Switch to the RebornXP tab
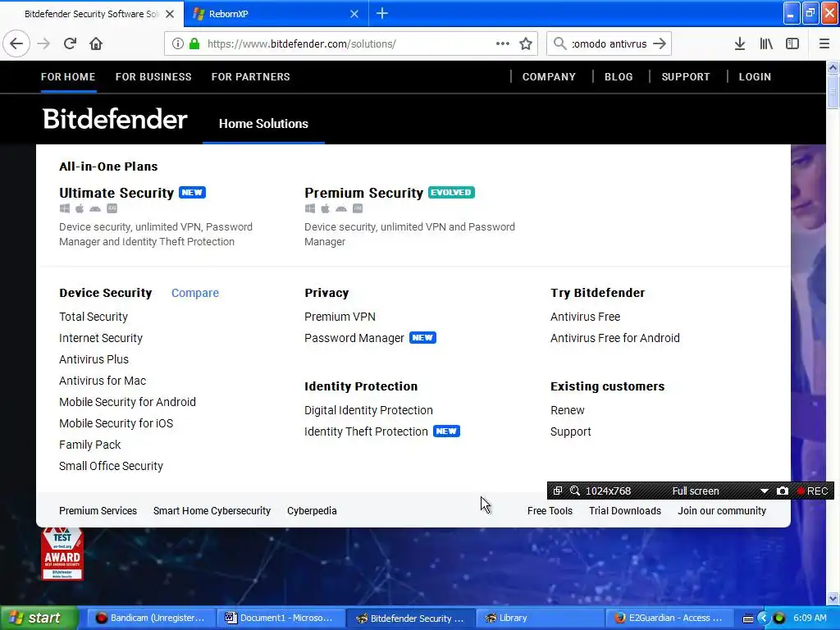 (276, 14)
